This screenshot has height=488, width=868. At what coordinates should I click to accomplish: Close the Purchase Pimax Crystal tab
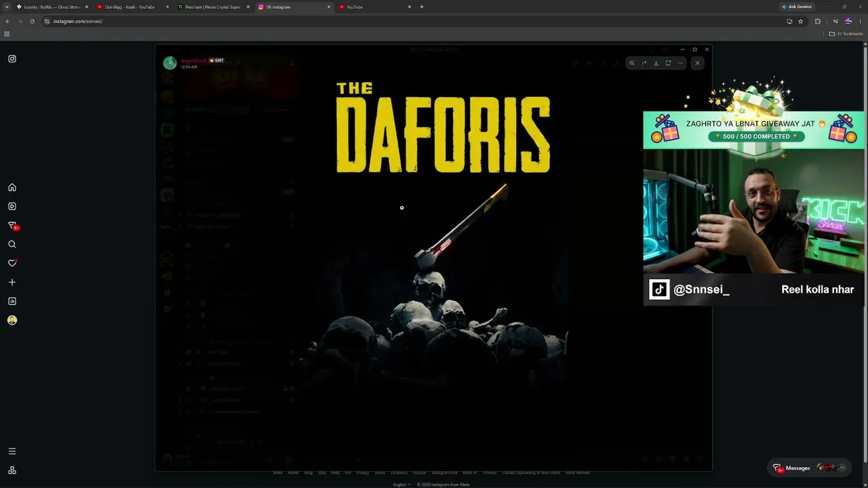248,7
